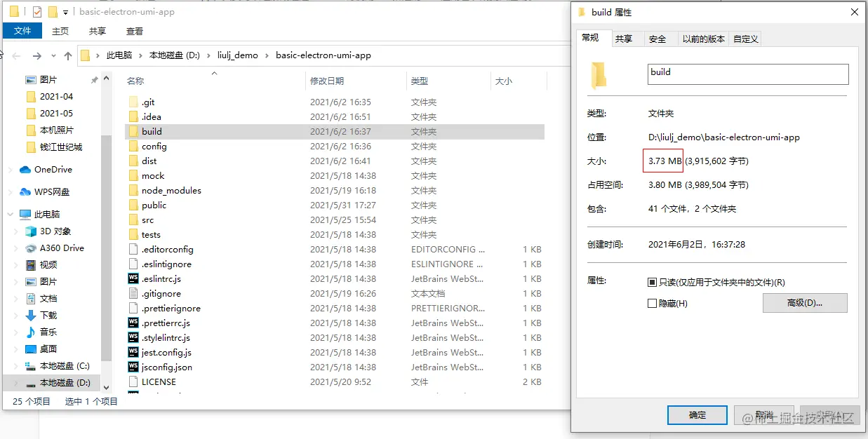Expand the WPS网盘 tree node
The width and height of the screenshot is (868, 439).
pyautogui.click(x=10, y=192)
